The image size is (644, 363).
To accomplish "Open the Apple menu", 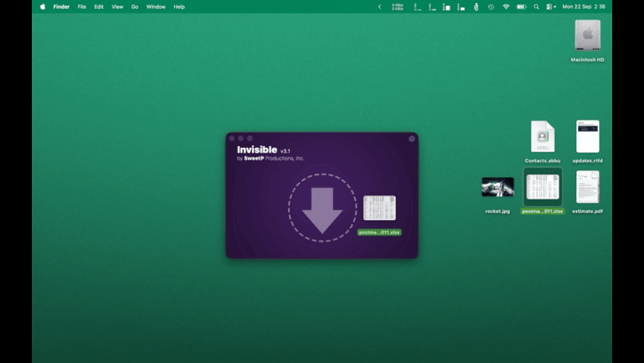I will [42, 7].
